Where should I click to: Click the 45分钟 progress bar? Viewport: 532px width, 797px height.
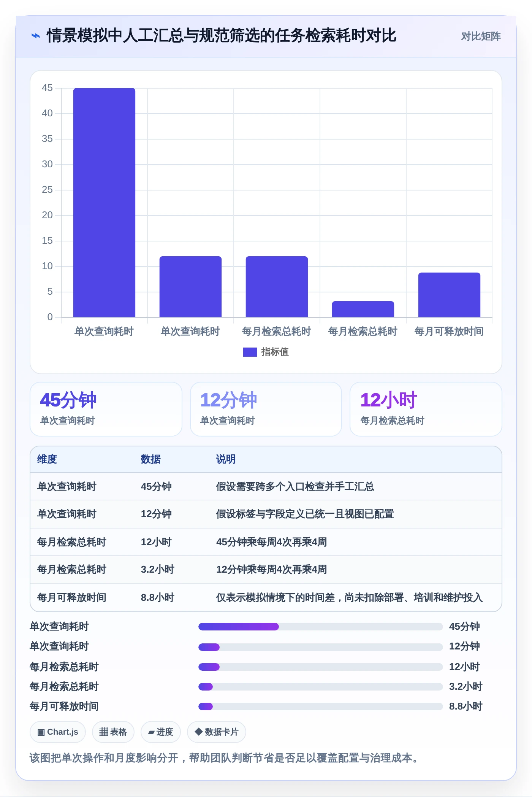coord(320,627)
